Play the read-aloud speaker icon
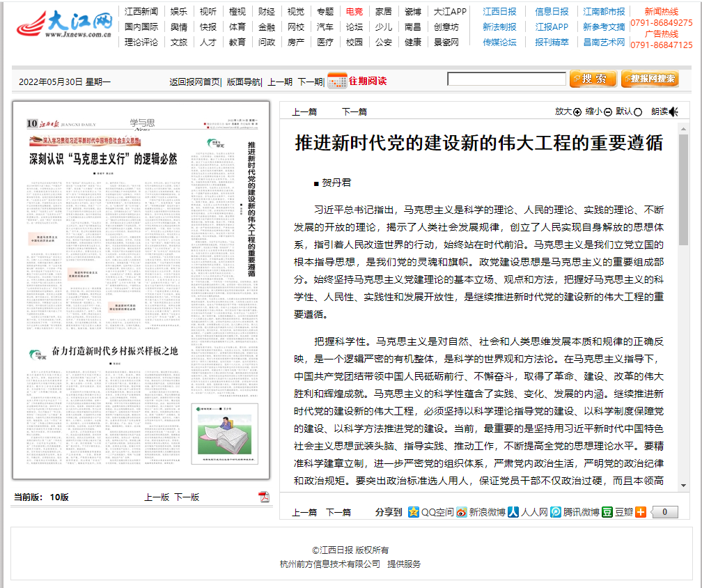Viewport: 702px width, 588px height. click(x=673, y=111)
